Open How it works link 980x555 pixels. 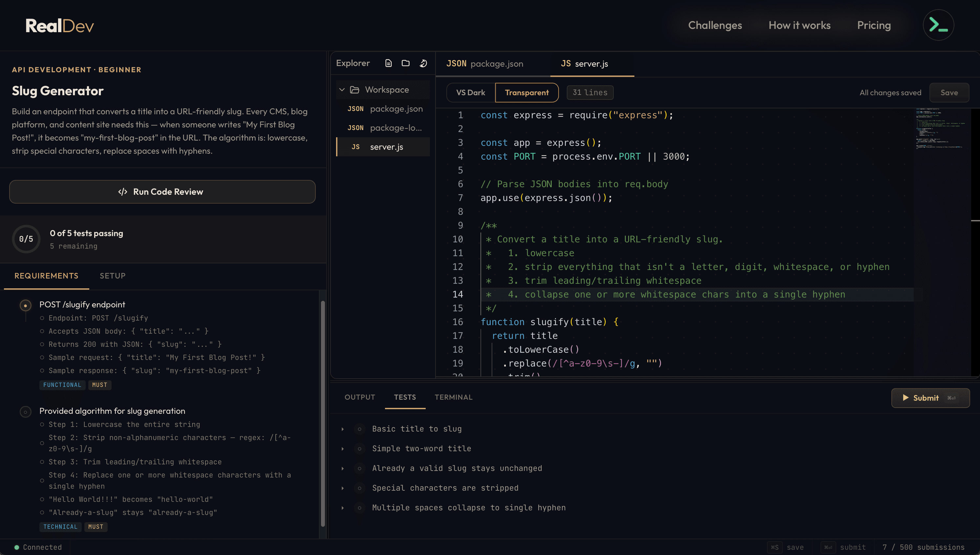(x=799, y=25)
